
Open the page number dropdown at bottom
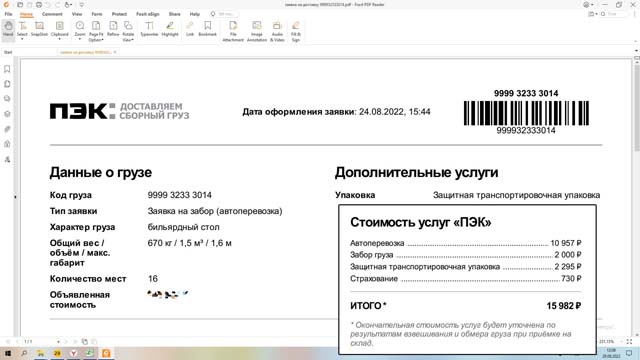tap(58, 342)
